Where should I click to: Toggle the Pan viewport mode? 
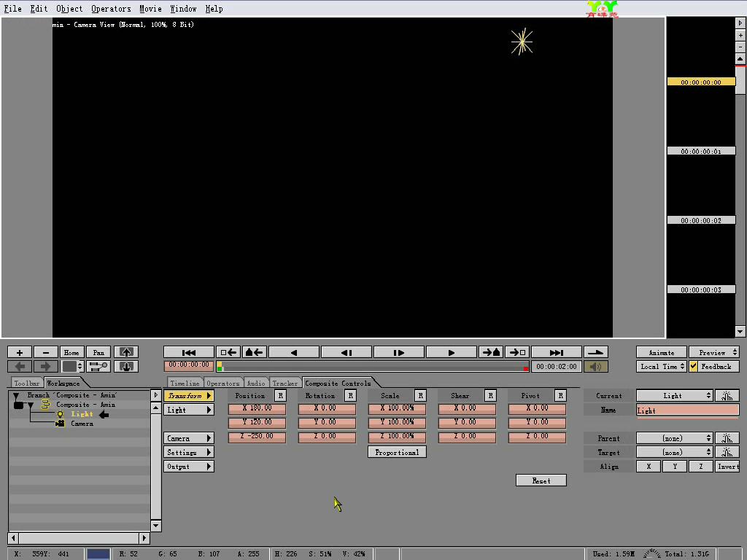click(x=98, y=352)
